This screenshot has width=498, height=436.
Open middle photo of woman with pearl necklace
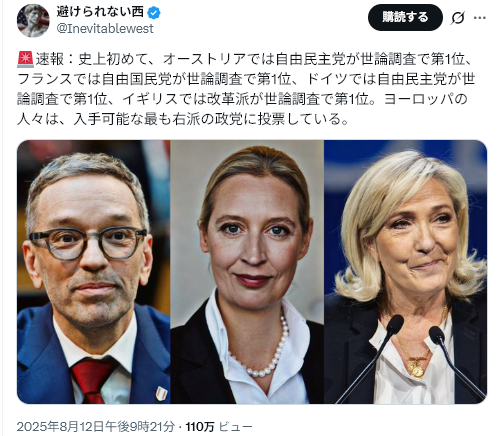[x=247, y=272]
